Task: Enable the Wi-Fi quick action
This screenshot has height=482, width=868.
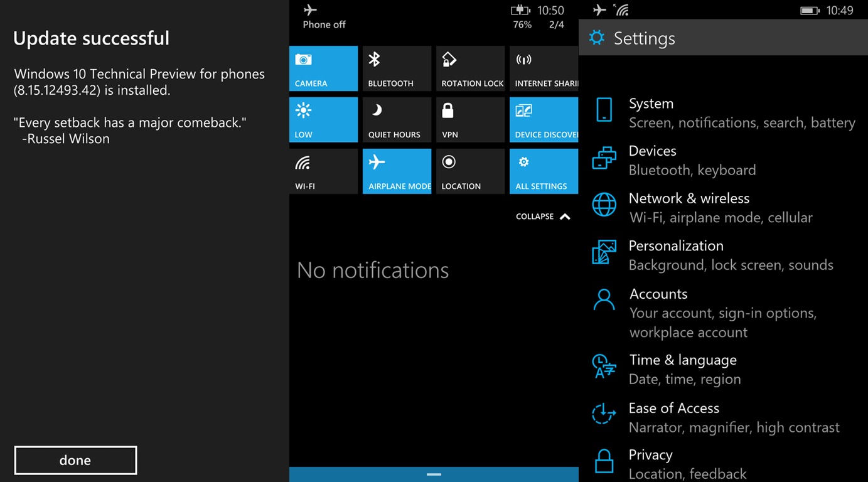Action: coord(323,171)
